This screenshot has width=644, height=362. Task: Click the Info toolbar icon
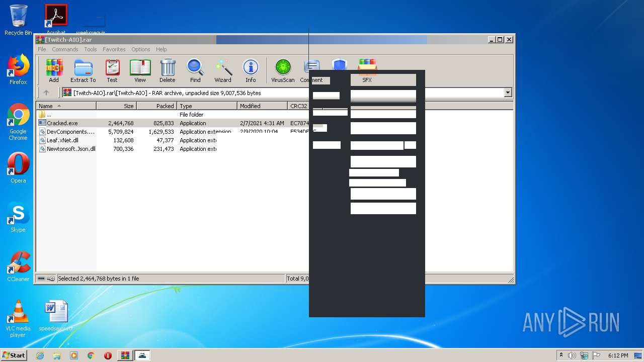[x=251, y=70]
